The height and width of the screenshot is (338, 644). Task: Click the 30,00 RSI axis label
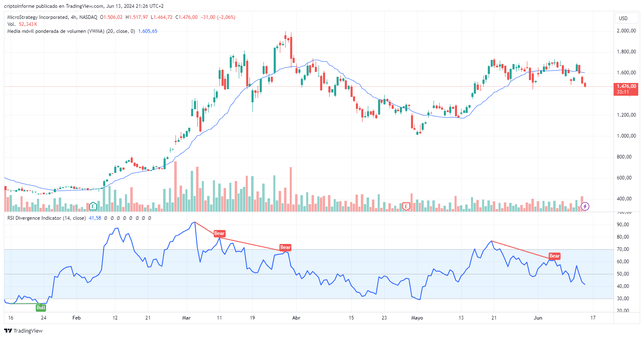point(623,299)
